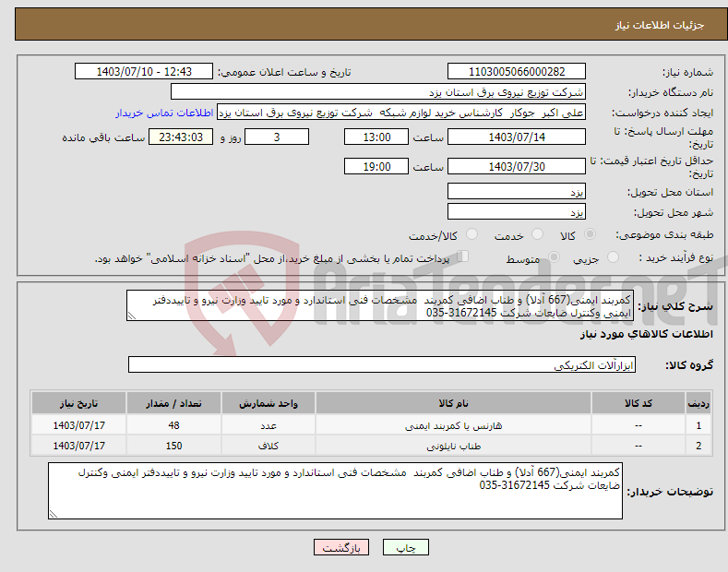Select the متوسط purchase type radio
Viewport: 728px width, 572px height.
[x=554, y=257]
